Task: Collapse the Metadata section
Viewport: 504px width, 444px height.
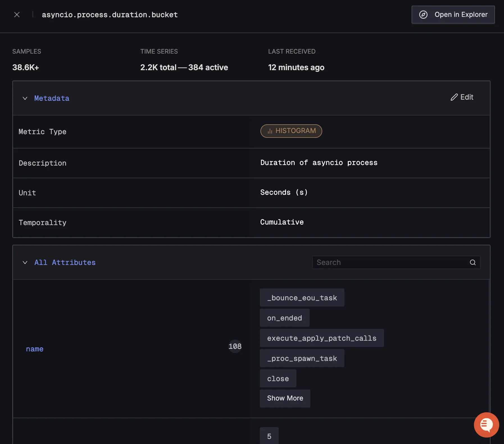Action: pyautogui.click(x=25, y=98)
